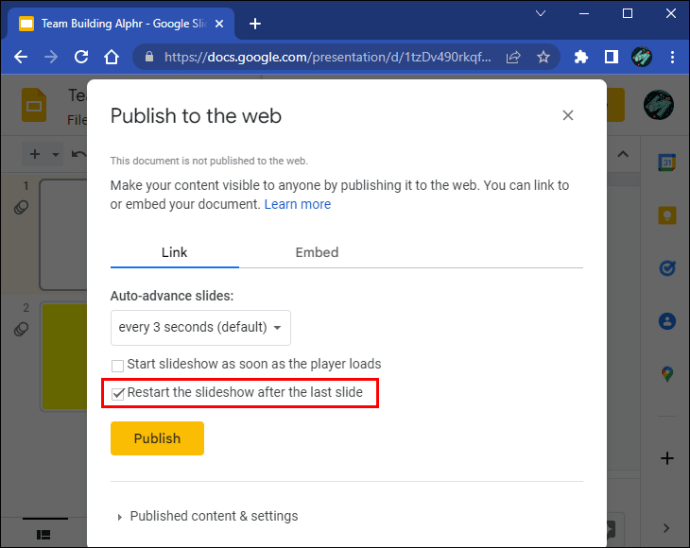Click the browser back arrow
The image size is (690, 548).
20,57
